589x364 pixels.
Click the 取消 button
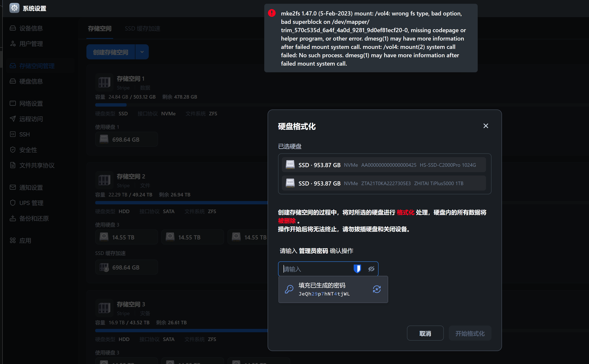coord(425,333)
